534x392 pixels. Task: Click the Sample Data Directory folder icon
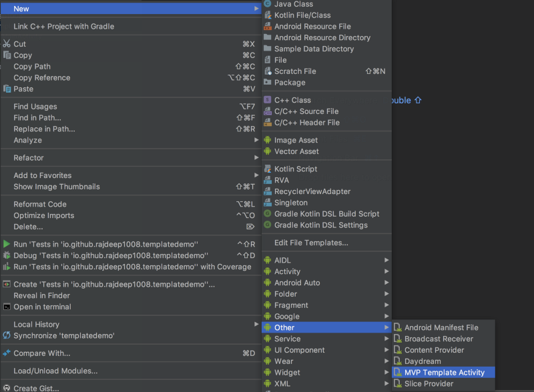point(268,48)
